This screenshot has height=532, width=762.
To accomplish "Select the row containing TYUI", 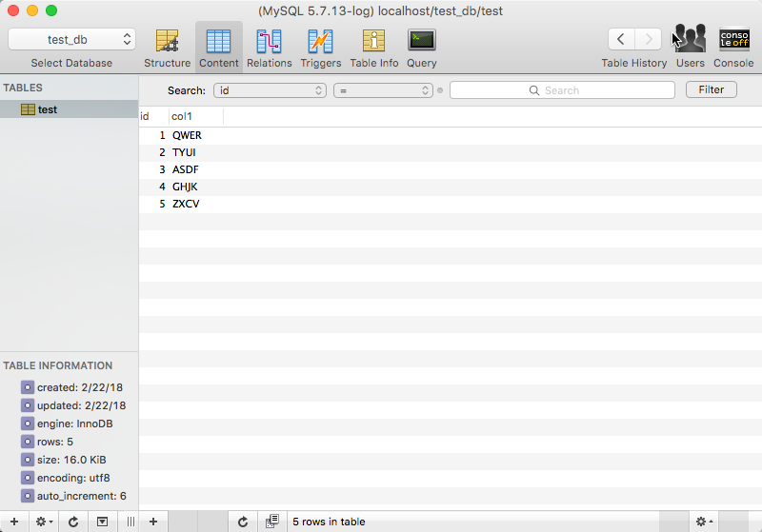I will [450, 152].
